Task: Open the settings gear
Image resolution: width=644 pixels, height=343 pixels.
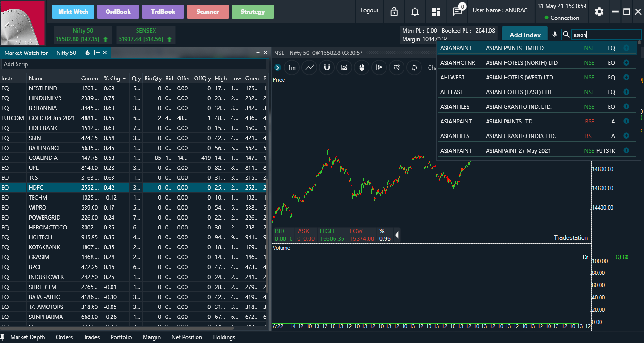Action: (x=599, y=11)
